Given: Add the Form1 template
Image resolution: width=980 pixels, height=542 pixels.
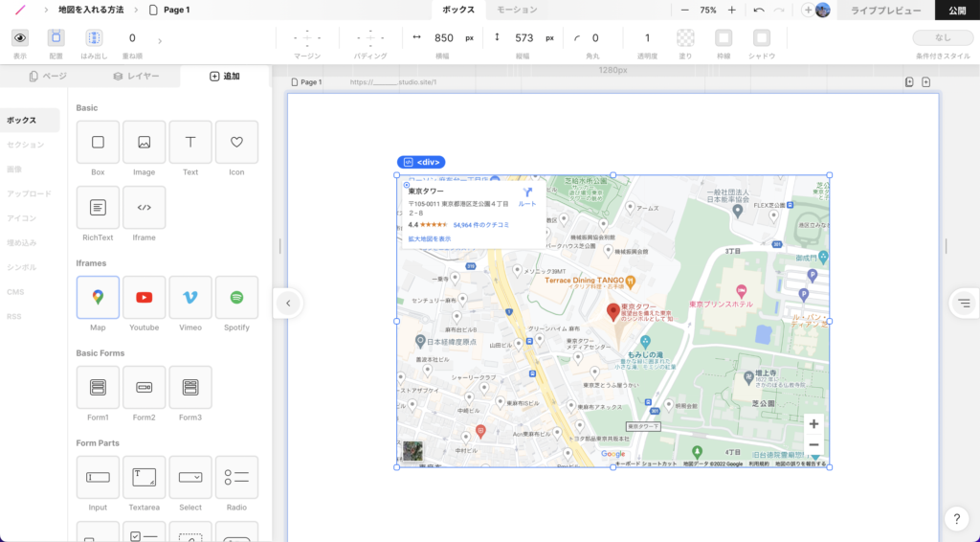Looking at the screenshot, I should coord(98,388).
